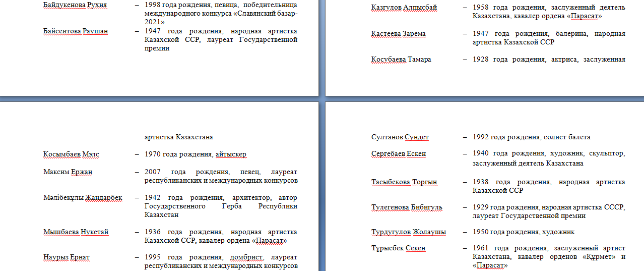644x271 pixels.
Task: Click the name Тасыбекова Торгын
Action: tap(404, 182)
